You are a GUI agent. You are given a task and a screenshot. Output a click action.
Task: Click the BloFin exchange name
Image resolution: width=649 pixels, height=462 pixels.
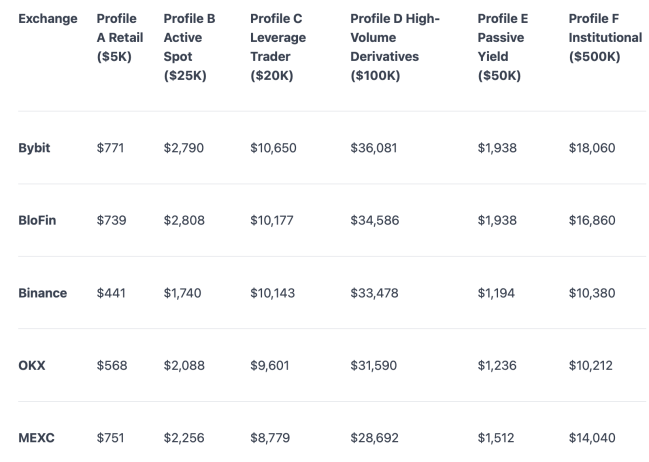tap(37, 220)
